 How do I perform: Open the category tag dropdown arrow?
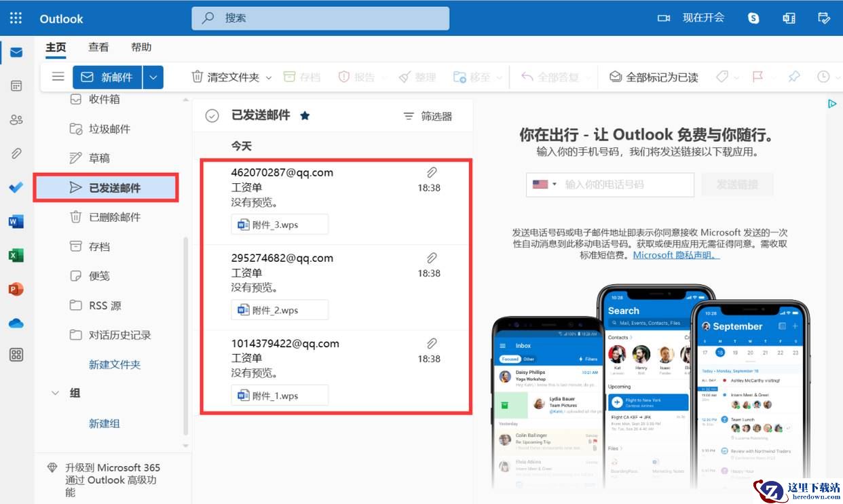click(x=737, y=78)
